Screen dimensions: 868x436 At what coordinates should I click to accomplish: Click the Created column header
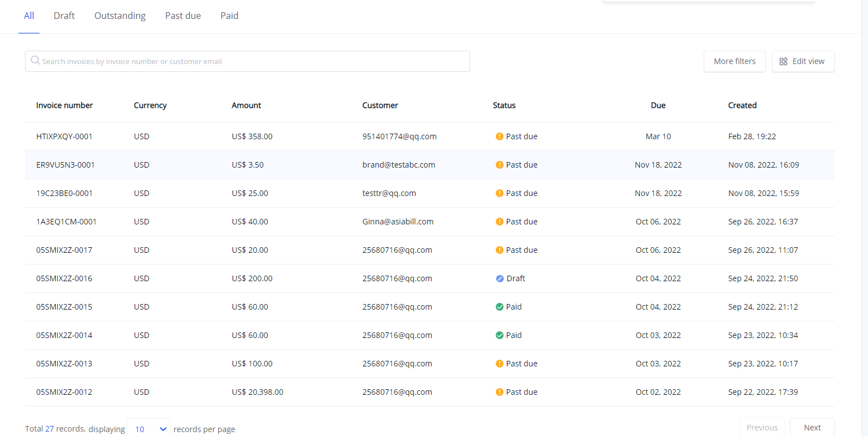[742, 105]
